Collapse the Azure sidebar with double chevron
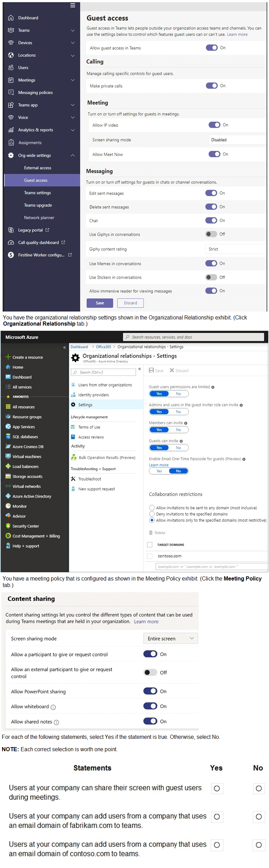The height and width of the screenshot is (868, 269). click(x=65, y=348)
